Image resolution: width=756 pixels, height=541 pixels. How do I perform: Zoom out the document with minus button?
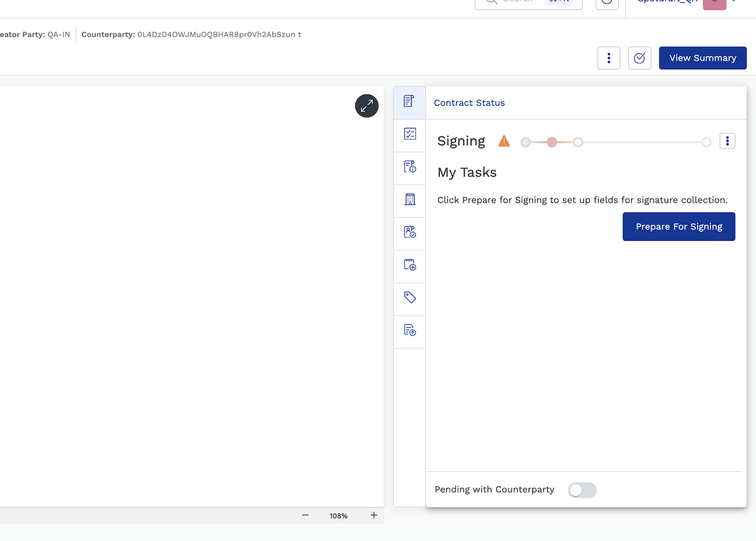pyautogui.click(x=305, y=516)
